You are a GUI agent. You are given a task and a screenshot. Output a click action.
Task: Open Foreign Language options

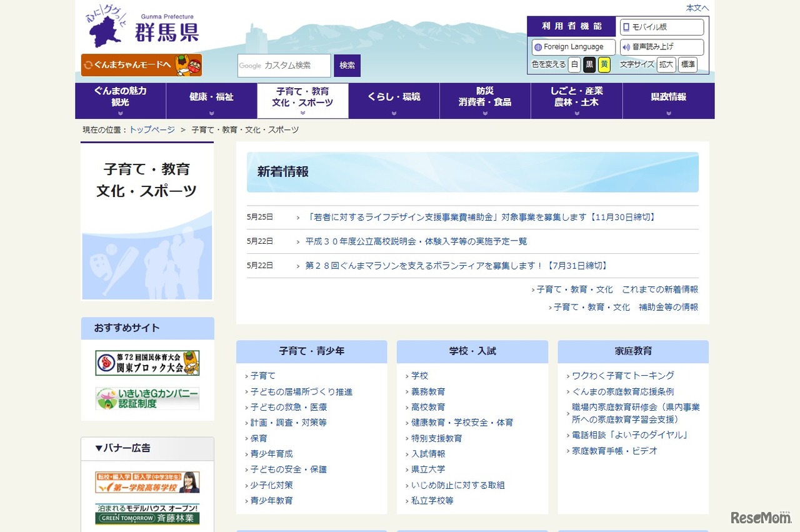574,47
